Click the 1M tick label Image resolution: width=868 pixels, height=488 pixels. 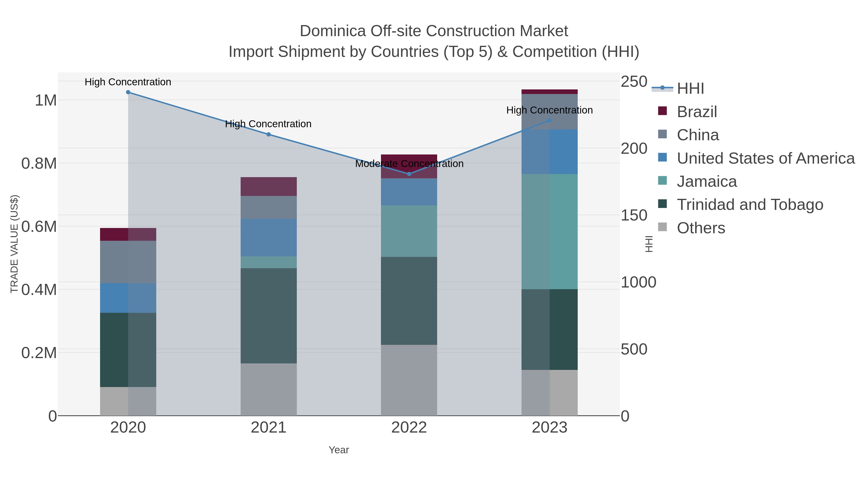pyautogui.click(x=46, y=100)
